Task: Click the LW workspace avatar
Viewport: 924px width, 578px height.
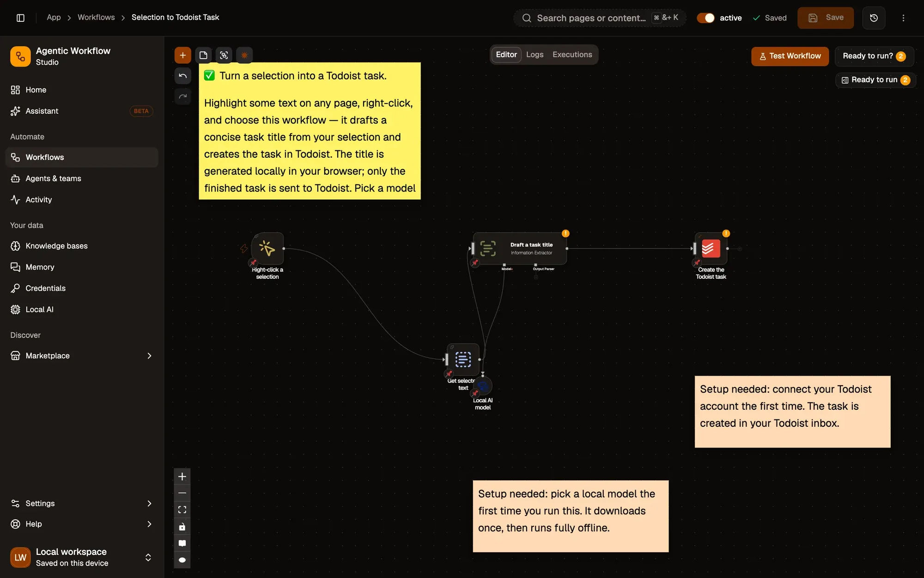Action: tap(20, 557)
